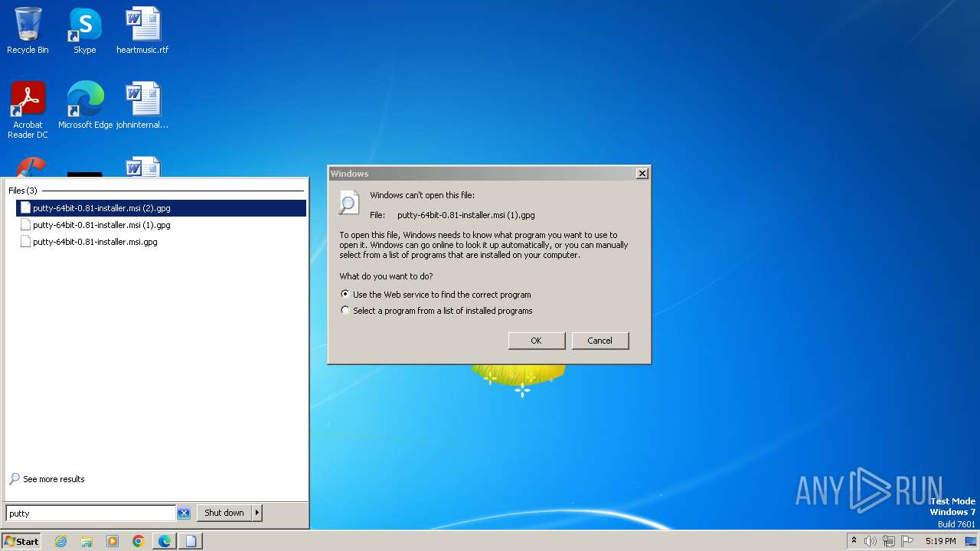
Task: Choose Select a program from installed list
Action: [x=436, y=311]
